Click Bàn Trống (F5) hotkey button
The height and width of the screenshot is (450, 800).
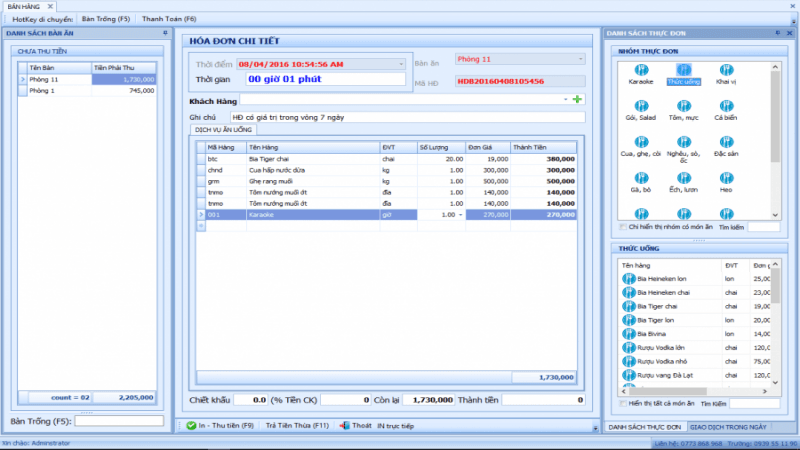(x=106, y=19)
